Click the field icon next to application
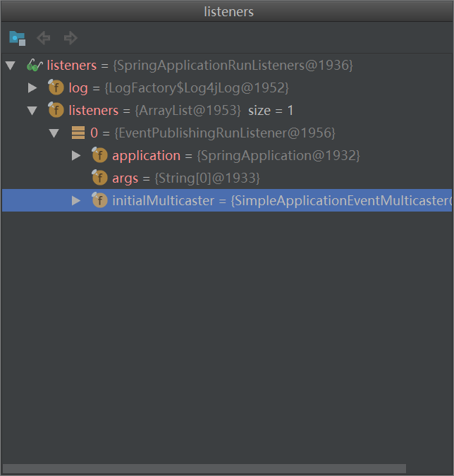The height and width of the screenshot is (476, 454). pyautogui.click(x=99, y=155)
